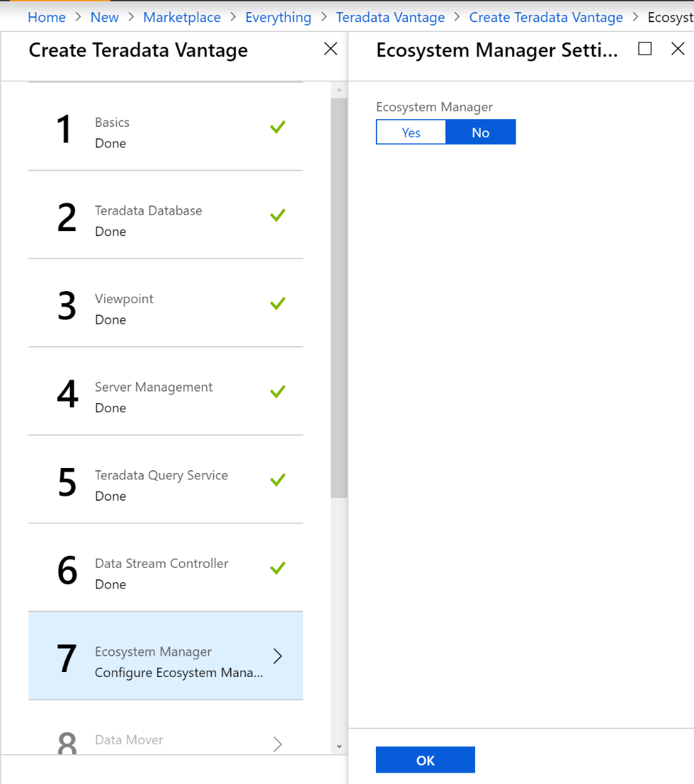
Task: Close the Create Teradata Vantage blade
Action: [330, 49]
